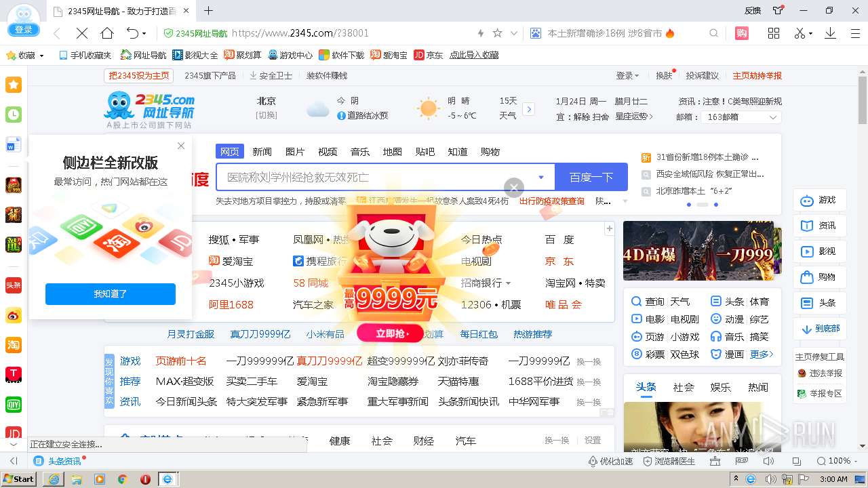The width and height of the screenshot is (868, 488).
Task: Open the 京东 link in site grid
Action: 559,262
